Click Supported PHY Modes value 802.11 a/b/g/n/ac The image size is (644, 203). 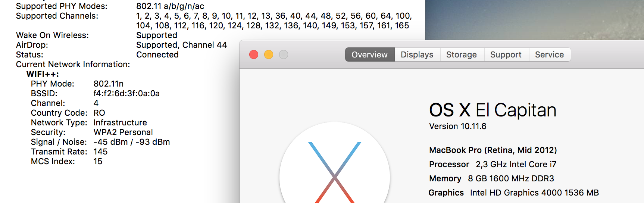(170, 6)
